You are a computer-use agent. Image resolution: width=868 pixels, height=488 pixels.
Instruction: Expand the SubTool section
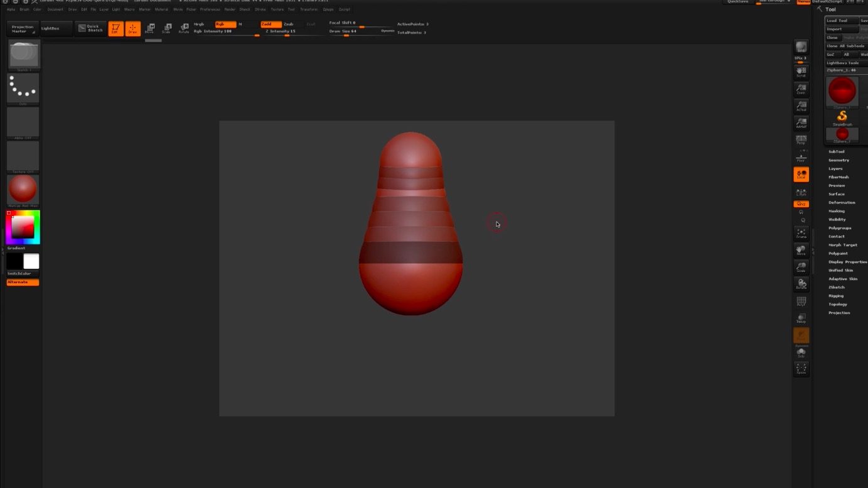pos(836,151)
